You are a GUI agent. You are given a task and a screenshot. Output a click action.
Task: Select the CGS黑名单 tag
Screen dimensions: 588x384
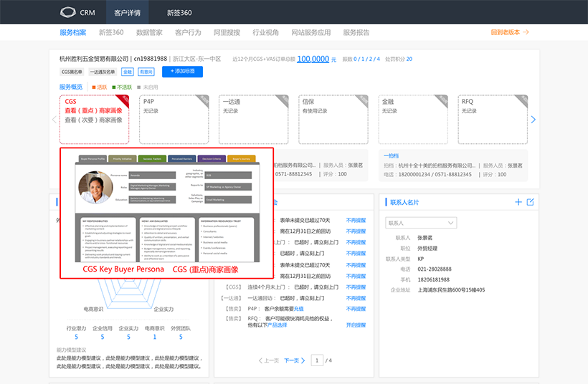72,72
